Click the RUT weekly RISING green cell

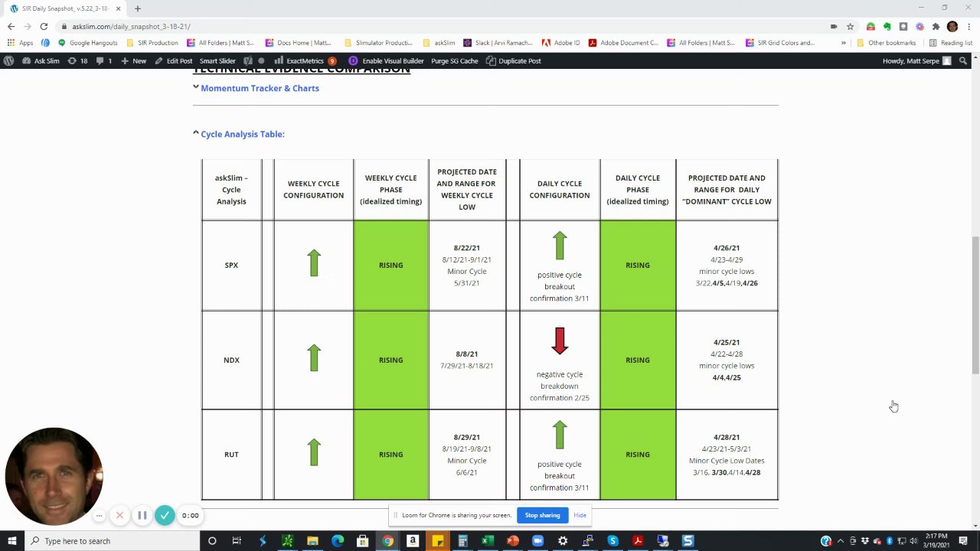click(x=390, y=455)
